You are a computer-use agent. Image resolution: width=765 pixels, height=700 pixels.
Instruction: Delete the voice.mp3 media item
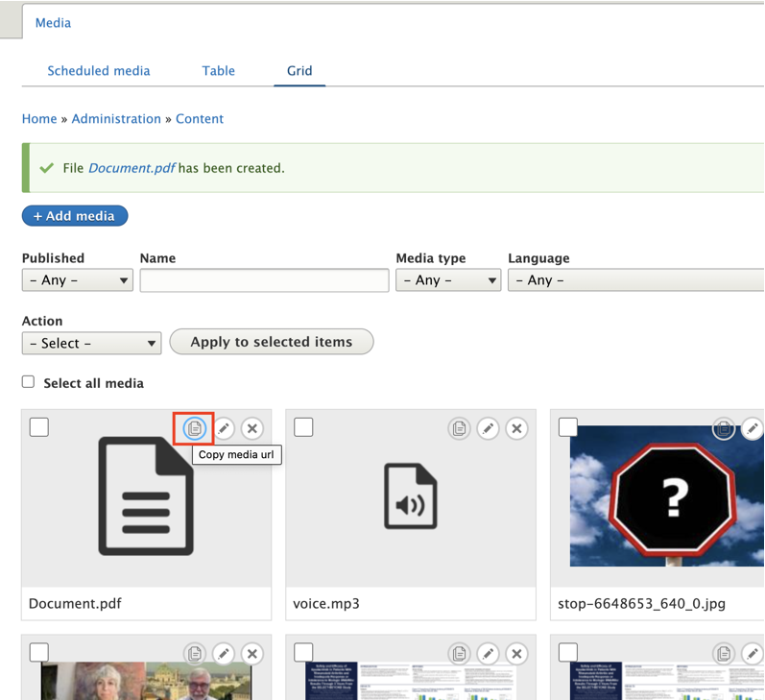[516, 428]
